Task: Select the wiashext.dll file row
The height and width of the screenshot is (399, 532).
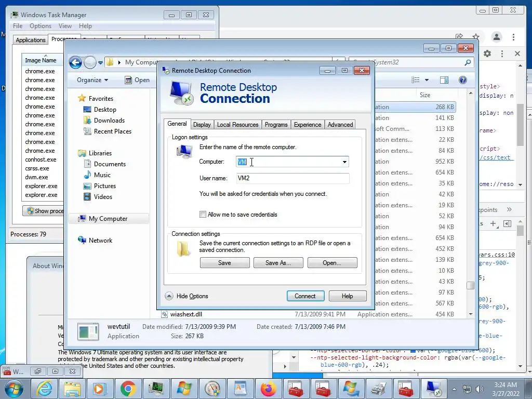Action: [x=308, y=314]
